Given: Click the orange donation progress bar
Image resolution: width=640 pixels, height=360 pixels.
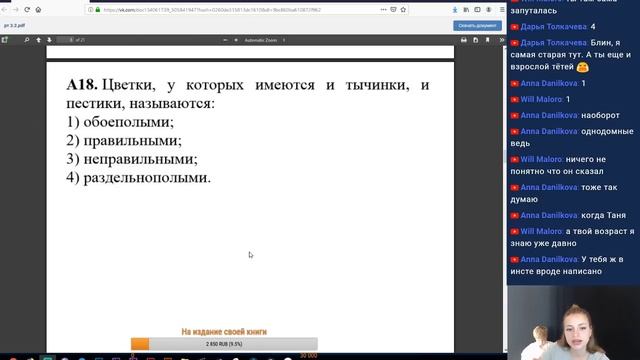Looking at the screenshot, I should pos(224,344).
